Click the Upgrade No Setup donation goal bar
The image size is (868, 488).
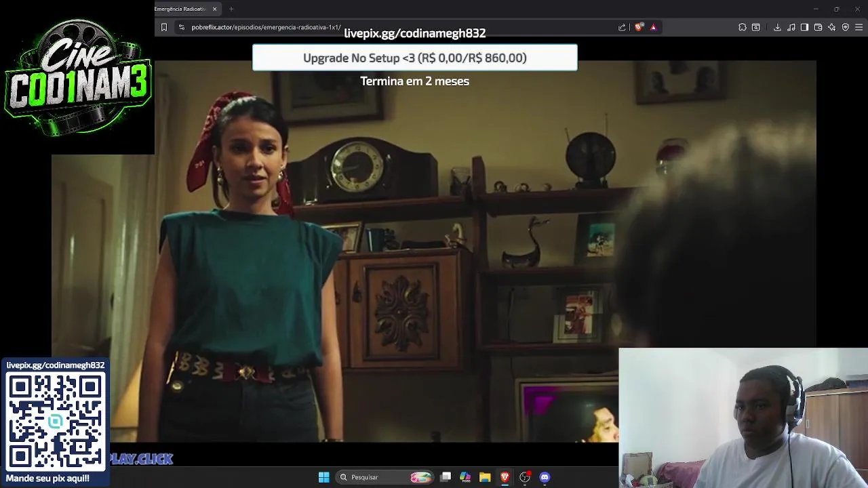[415, 58]
